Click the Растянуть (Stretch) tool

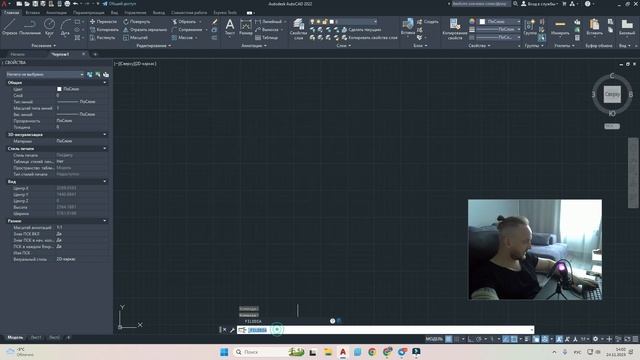(102, 38)
